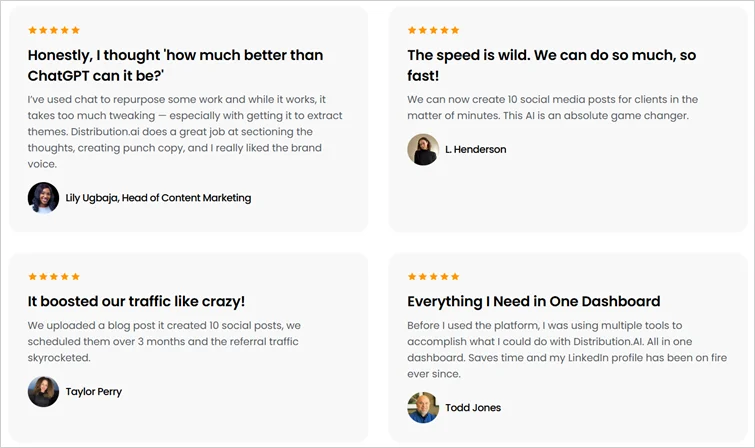This screenshot has width=755, height=448.
Task: Click the review text about 10 social media posts for clients
Action: coord(552,108)
